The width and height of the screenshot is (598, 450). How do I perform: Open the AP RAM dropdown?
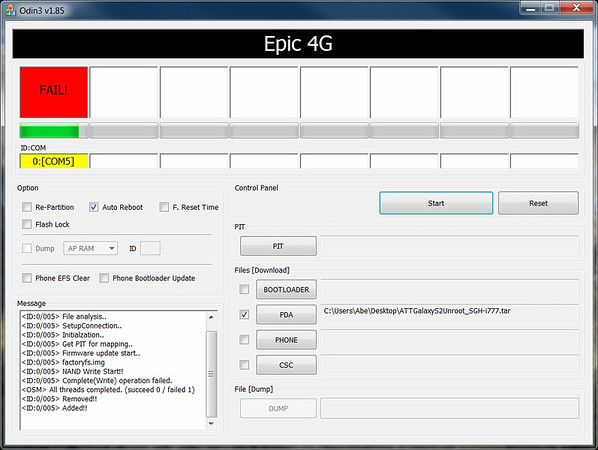(x=90, y=248)
